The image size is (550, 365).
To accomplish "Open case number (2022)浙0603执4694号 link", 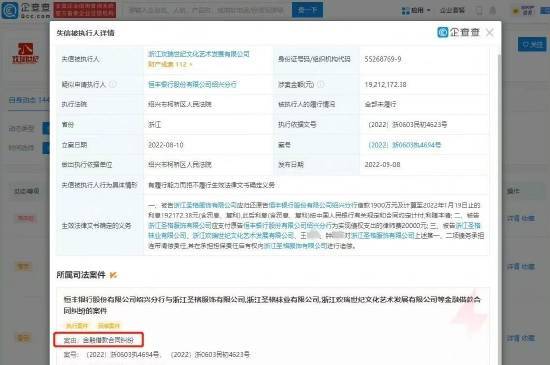I will pyautogui.click(x=404, y=145).
